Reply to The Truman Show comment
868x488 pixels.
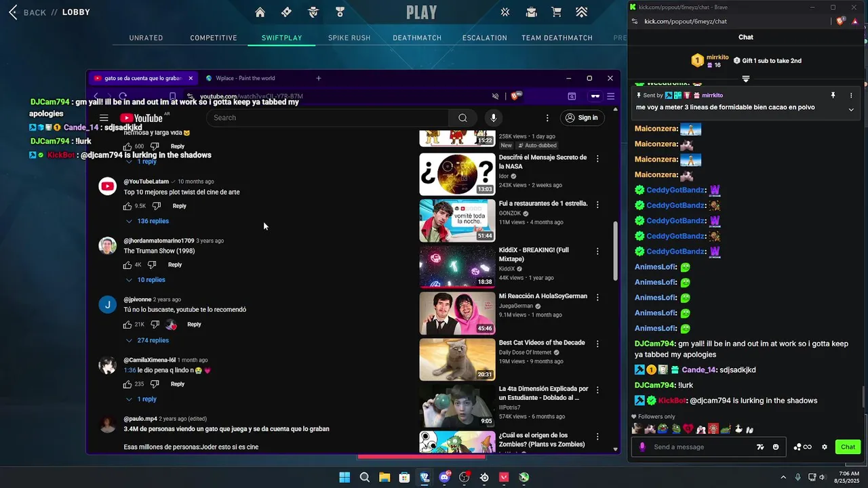pos(175,265)
